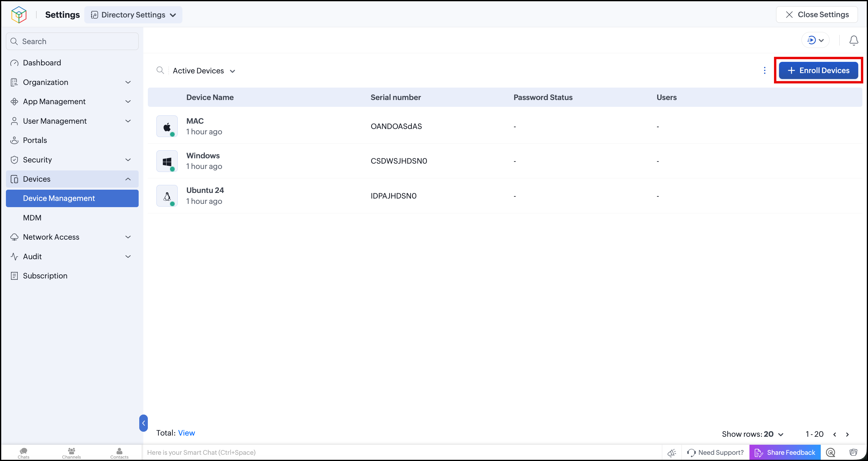Expand the Audit section
The height and width of the screenshot is (461, 868).
72,257
